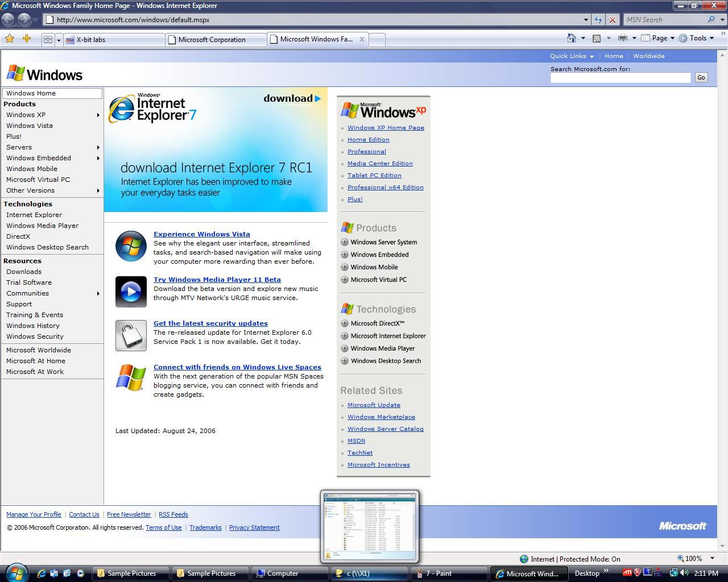Stop loading with the red X icon
Viewport: 728px width, 582px height.
pos(613,19)
